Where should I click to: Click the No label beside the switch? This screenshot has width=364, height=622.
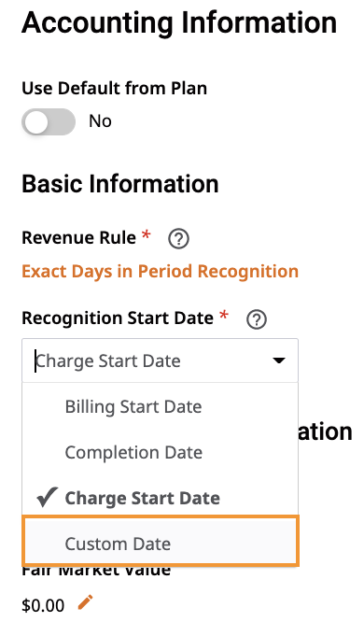pos(100,121)
